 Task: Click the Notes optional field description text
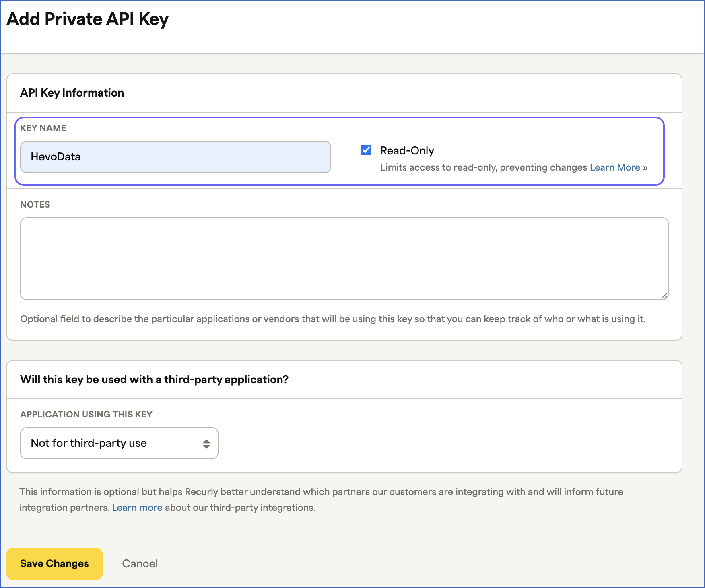333,319
